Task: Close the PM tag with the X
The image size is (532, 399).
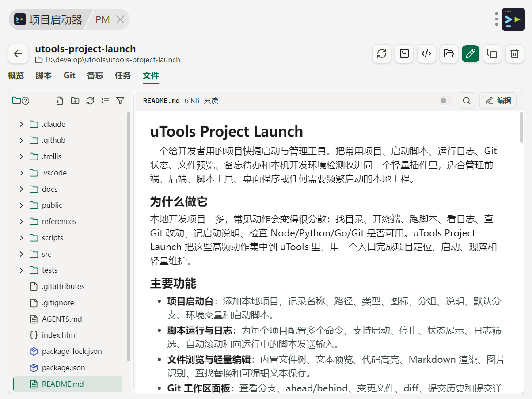Action: pyautogui.click(x=120, y=19)
